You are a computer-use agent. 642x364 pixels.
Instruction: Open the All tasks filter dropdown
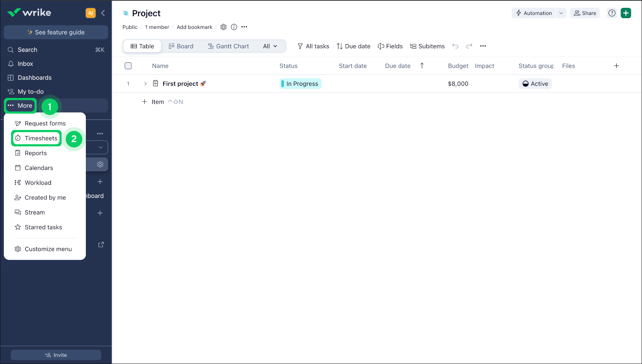[x=313, y=46]
